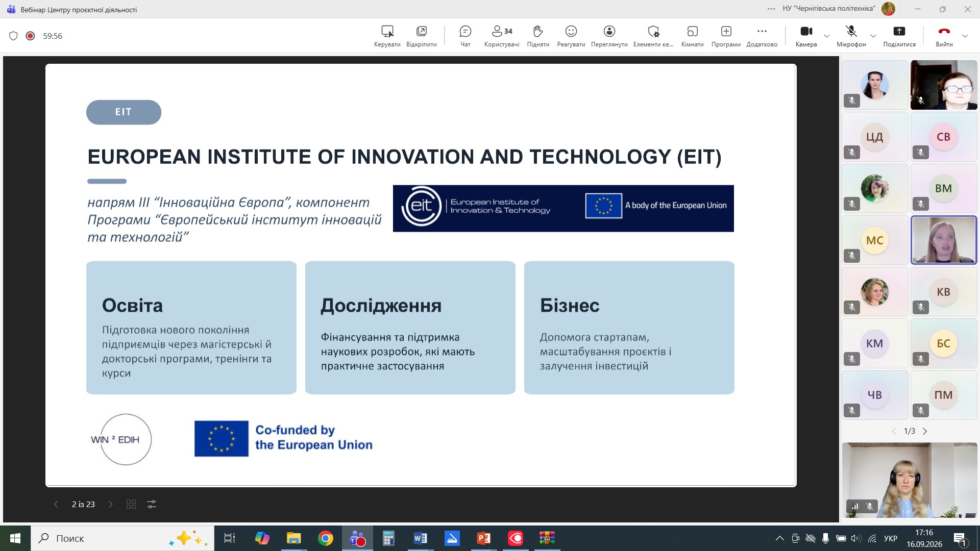Click the Освіта card heading

[x=133, y=305]
